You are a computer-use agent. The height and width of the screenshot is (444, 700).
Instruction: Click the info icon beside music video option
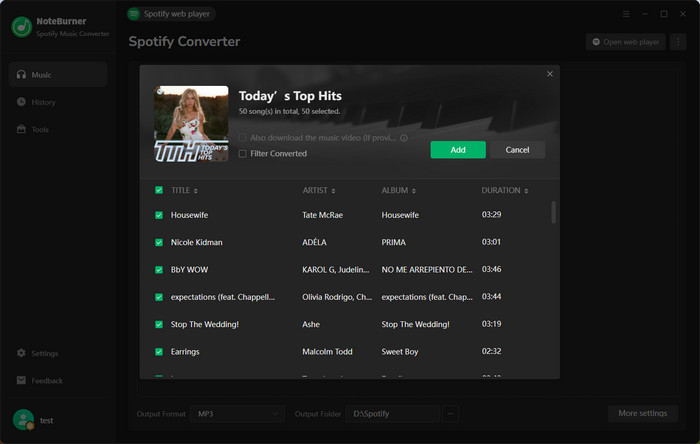pyautogui.click(x=404, y=138)
